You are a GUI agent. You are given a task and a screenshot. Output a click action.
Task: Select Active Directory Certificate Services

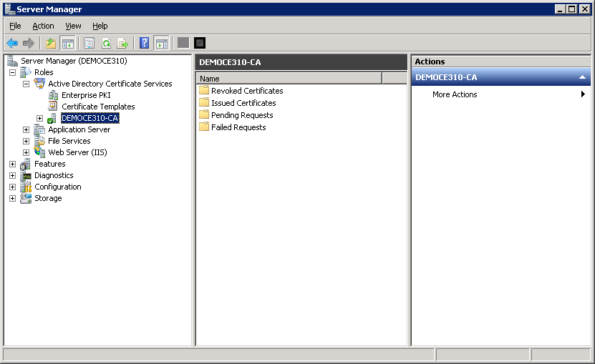coord(110,84)
